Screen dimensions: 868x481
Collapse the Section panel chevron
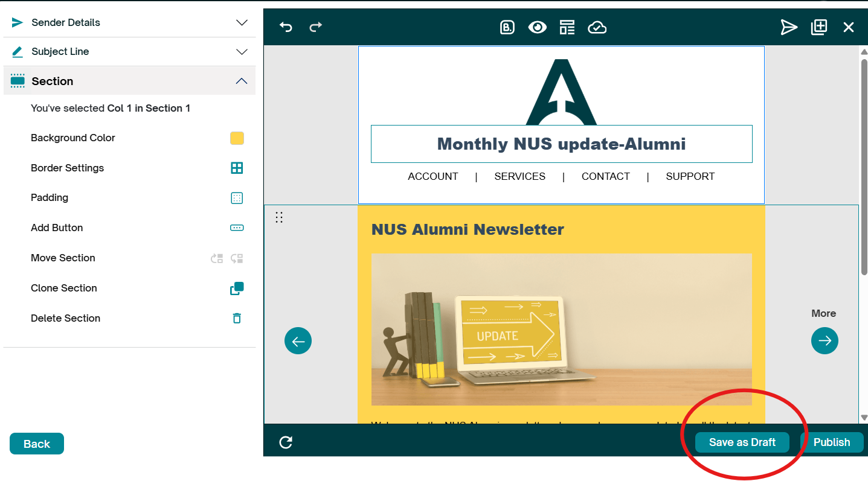(x=242, y=81)
